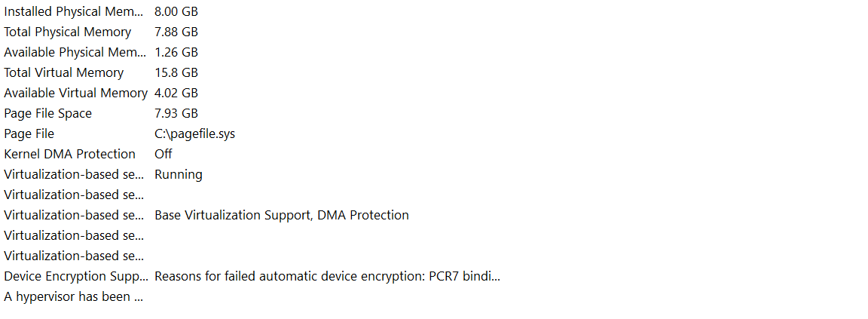Click the 1.26 GB value
The width and height of the screenshot is (868, 319).
pyautogui.click(x=176, y=52)
